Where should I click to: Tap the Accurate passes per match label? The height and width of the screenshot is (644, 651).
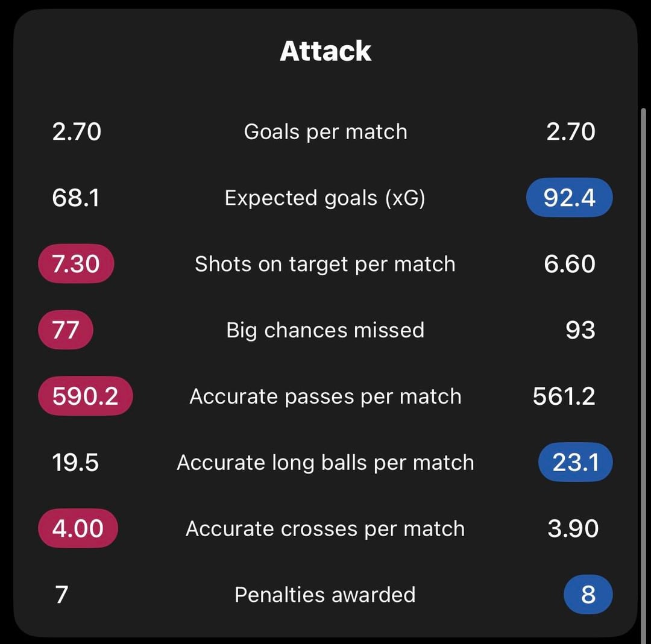point(325,396)
